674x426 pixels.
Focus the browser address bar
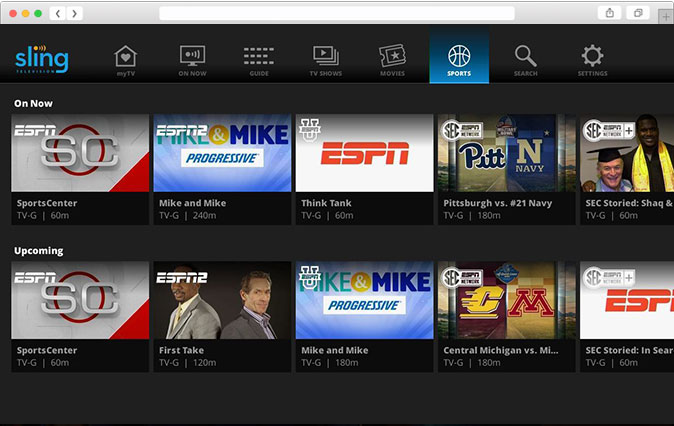pyautogui.click(x=337, y=13)
